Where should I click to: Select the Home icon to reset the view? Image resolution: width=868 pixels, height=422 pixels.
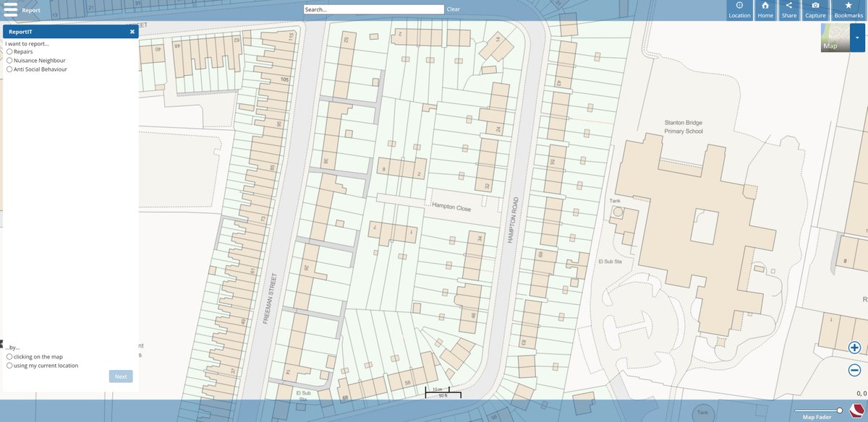(x=765, y=9)
